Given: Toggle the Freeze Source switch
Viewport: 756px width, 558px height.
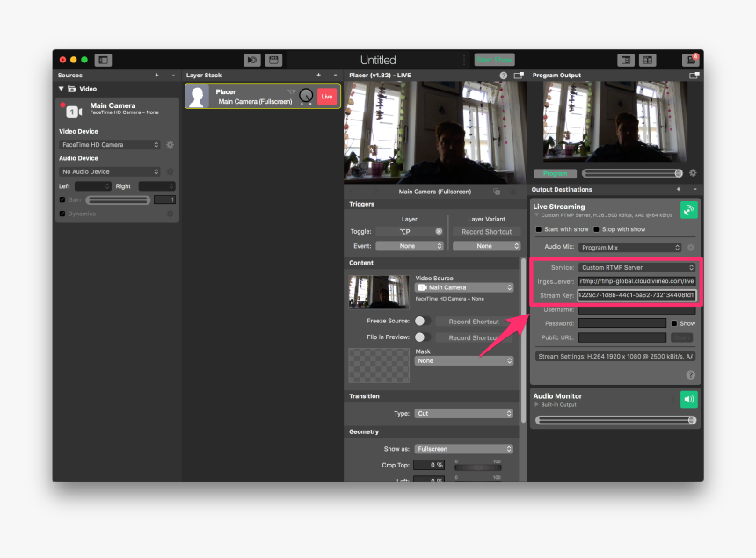Looking at the screenshot, I should click(x=422, y=321).
